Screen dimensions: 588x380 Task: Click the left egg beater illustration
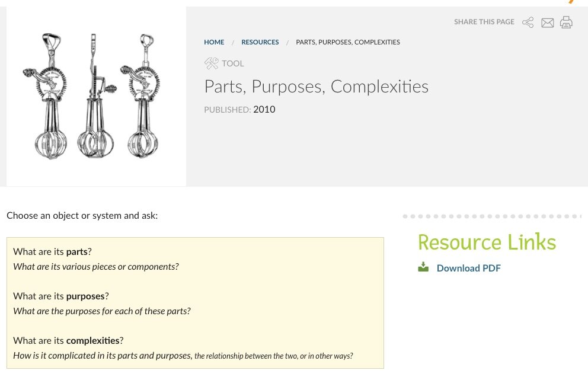[x=46, y=98]
